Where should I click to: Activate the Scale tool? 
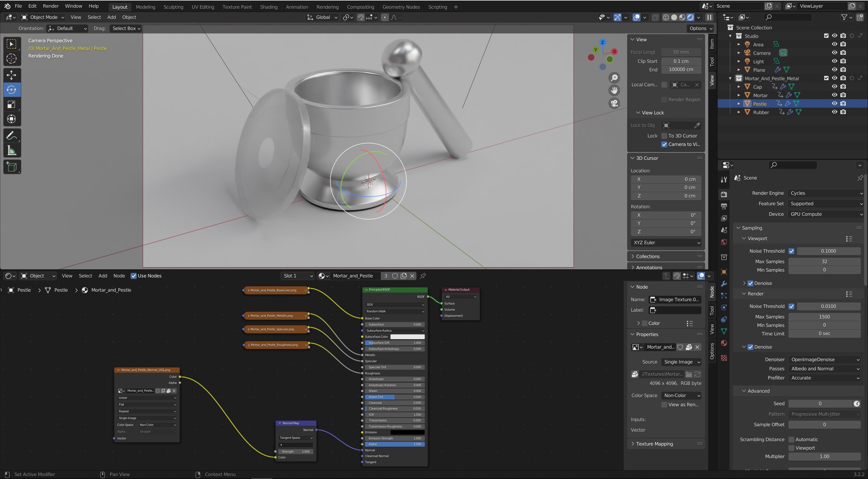(12, 104)
